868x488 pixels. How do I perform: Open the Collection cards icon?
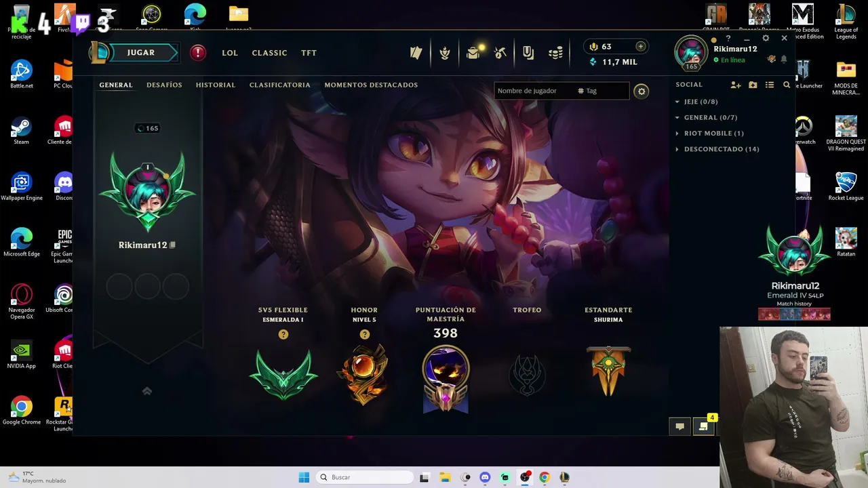[416, 53]
